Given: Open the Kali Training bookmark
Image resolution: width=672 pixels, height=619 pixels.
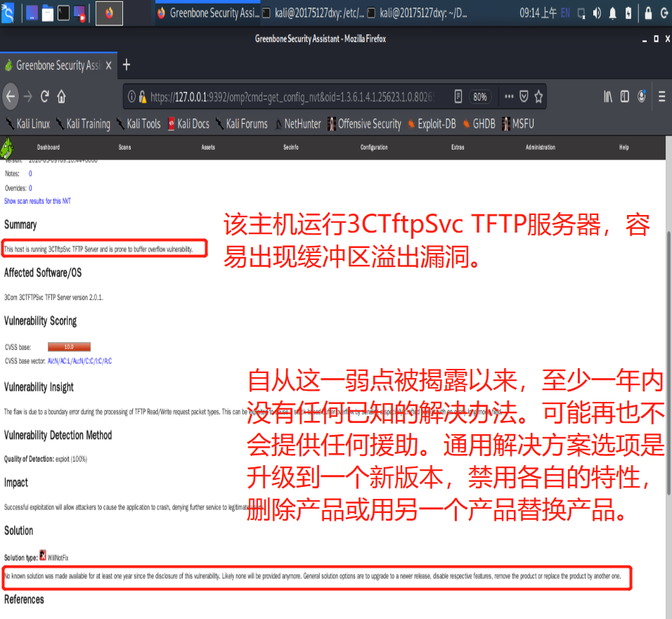Looking at the screenshot, I should click(x=83, y=124).
